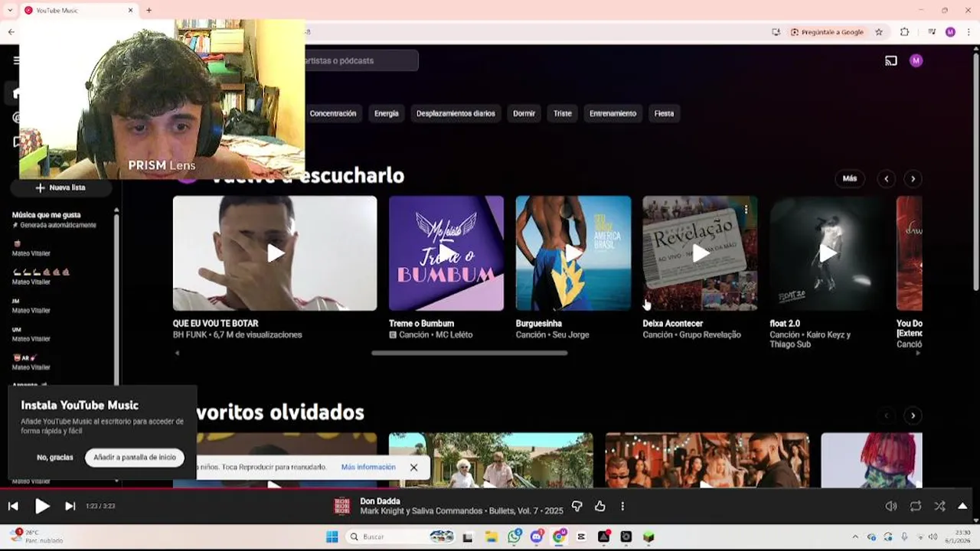Click the search field for artists or podcasts

point(361,60)
